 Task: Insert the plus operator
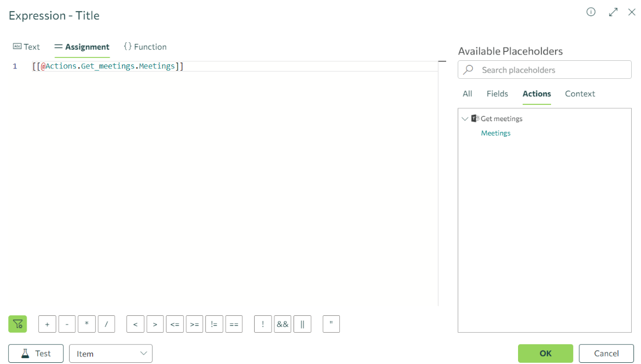point(47,324)
